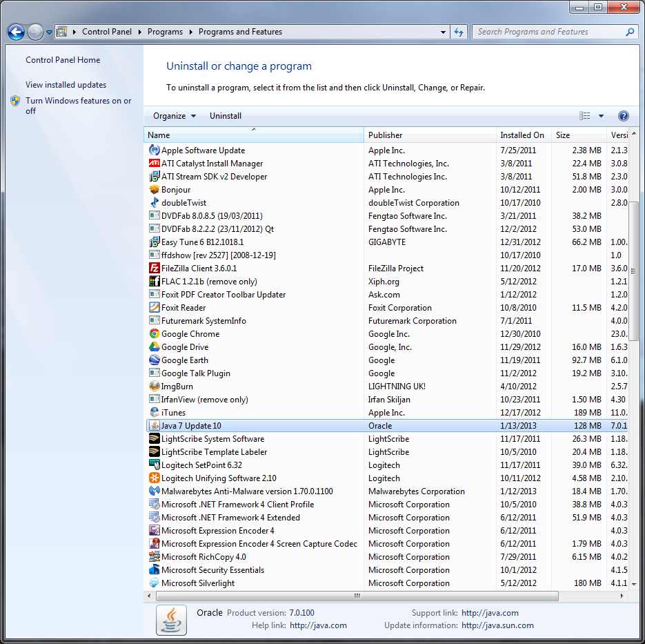Screen dimensions: 645x644
Task: Refresh the page with the refresh icon
Action: point(459,32)
